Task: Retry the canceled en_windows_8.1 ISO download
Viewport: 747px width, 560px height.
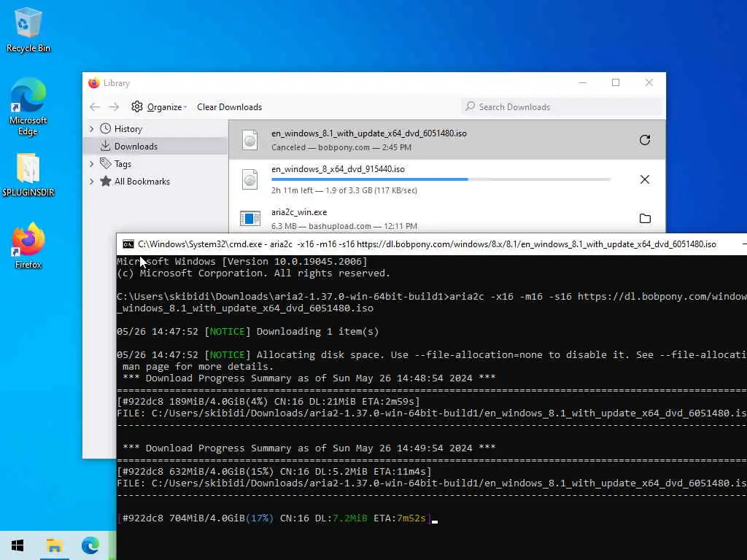Action: pos(645,140)
